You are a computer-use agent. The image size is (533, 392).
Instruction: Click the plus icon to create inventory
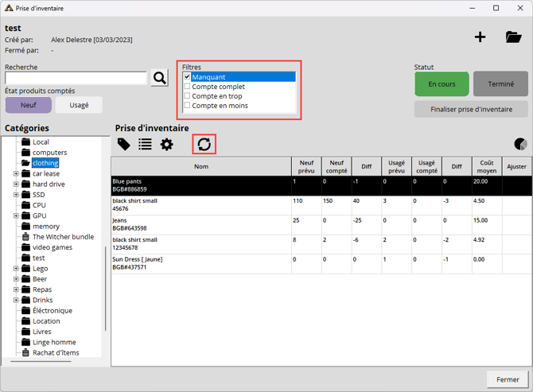click(480, 37)
